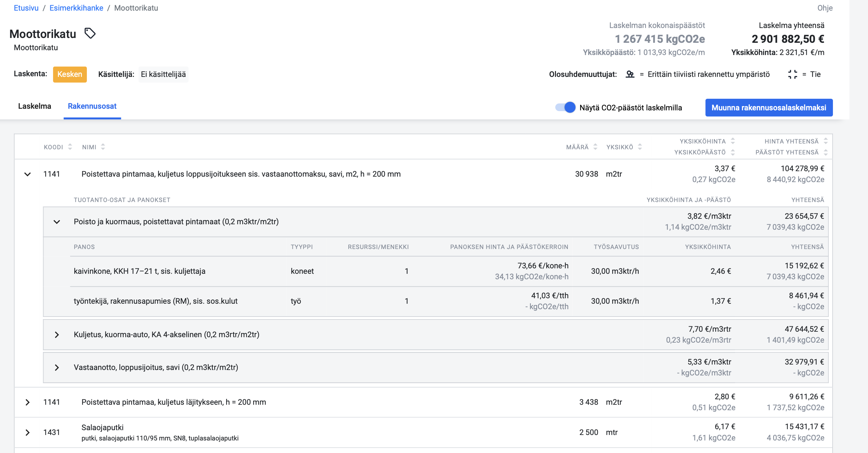868x453 pixels.
Task: Click Yksikköpäästö 1 013,93 kgCO2e/m summary
Action: coord(644,52)
